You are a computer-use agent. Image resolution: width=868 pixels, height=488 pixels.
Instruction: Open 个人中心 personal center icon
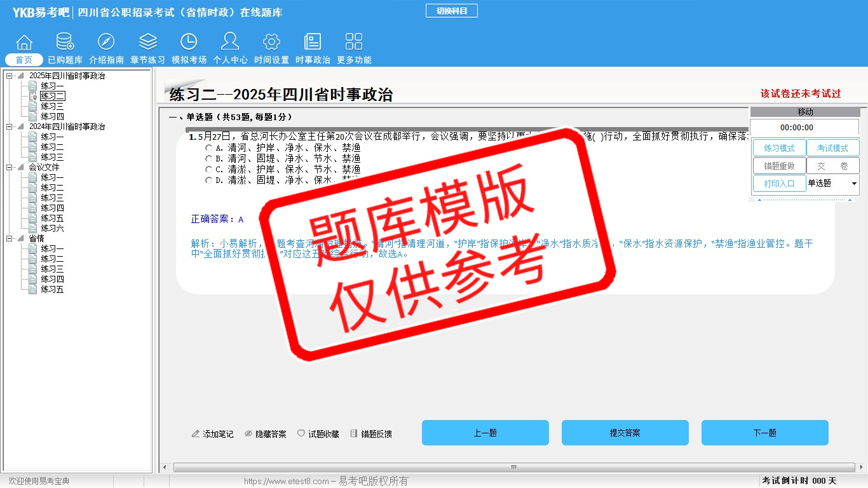point(230,43)
